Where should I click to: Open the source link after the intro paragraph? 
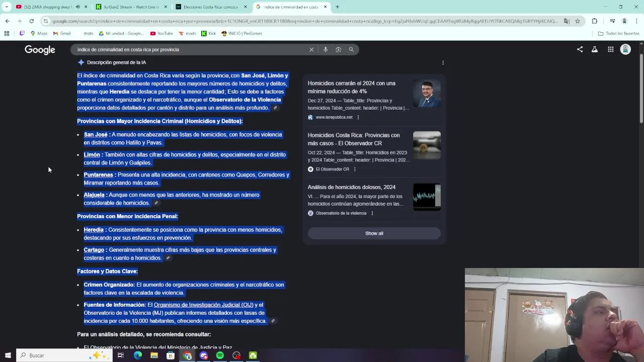pyautogui.click(x=275, y=108)
